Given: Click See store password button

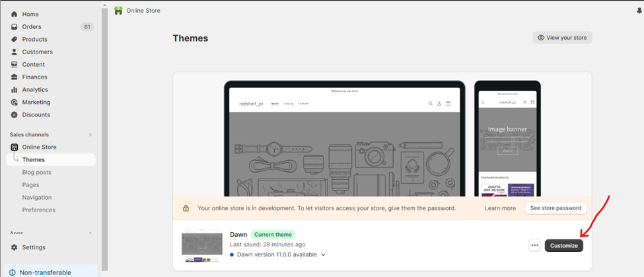Looking at the screenshot, I should (555, 208).
